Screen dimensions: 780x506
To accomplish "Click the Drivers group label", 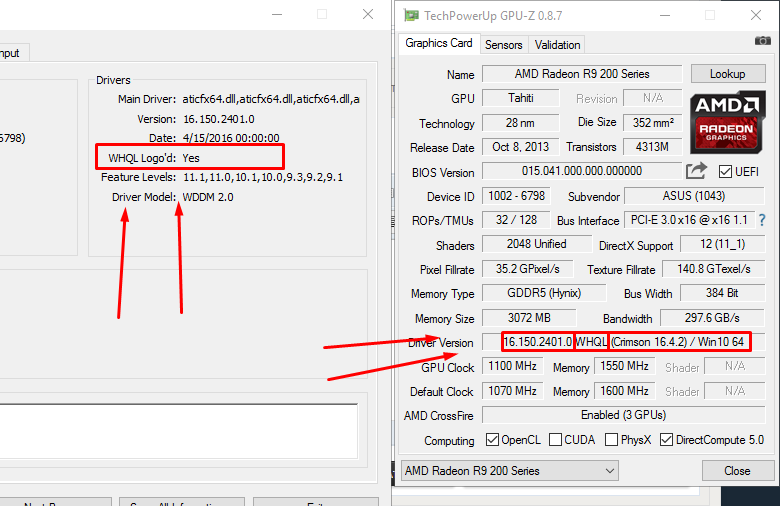I will pos(113,80).
